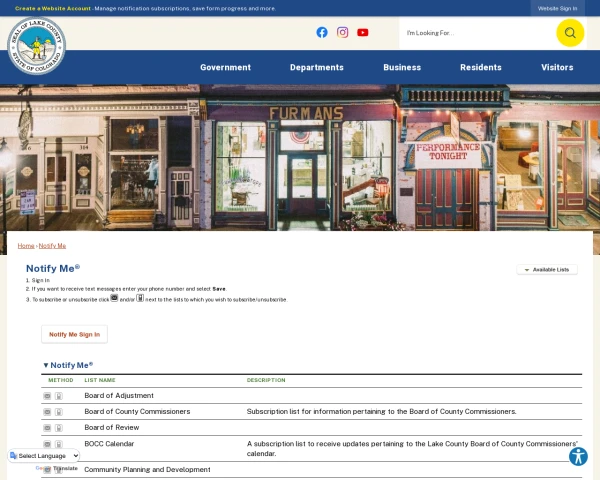Open the Residents menu
The width and height of the screenshot is (600, 480).
[x=481, y=67]
